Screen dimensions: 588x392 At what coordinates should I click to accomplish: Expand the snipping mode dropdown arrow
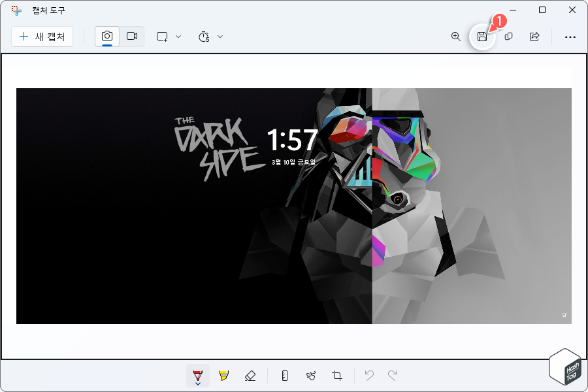(x=178, y=37)
